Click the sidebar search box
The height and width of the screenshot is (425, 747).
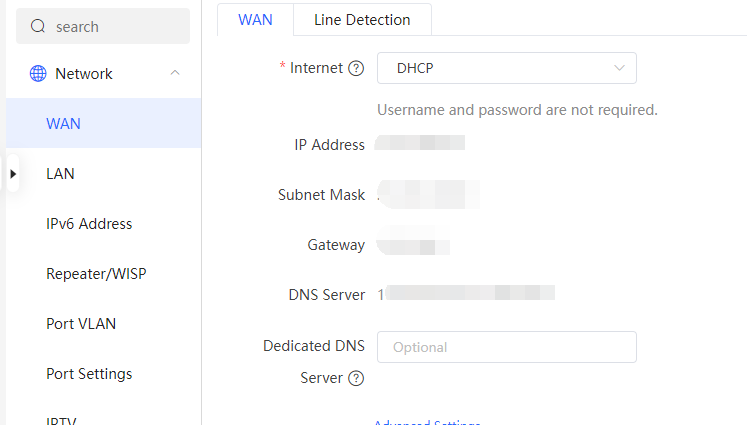point(103,26)
